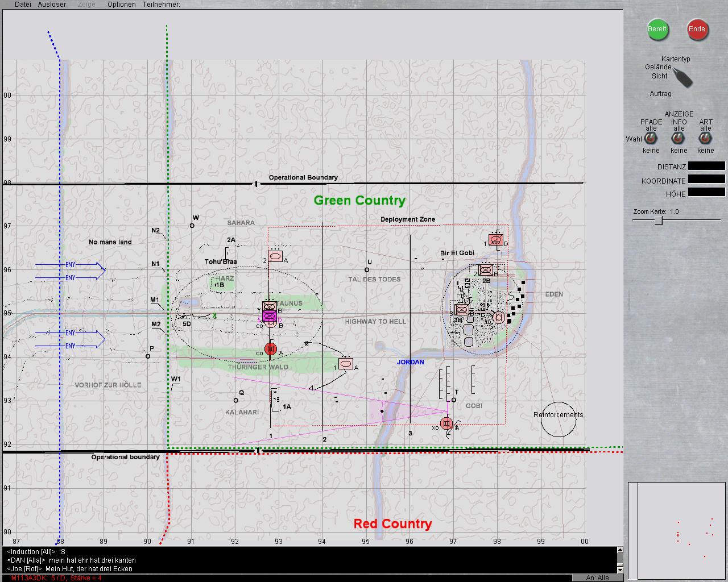The height and width of the screenshot is (582, 728).
Task: Select the 1/D unit in the deployment zone corner
Action: 496,240
